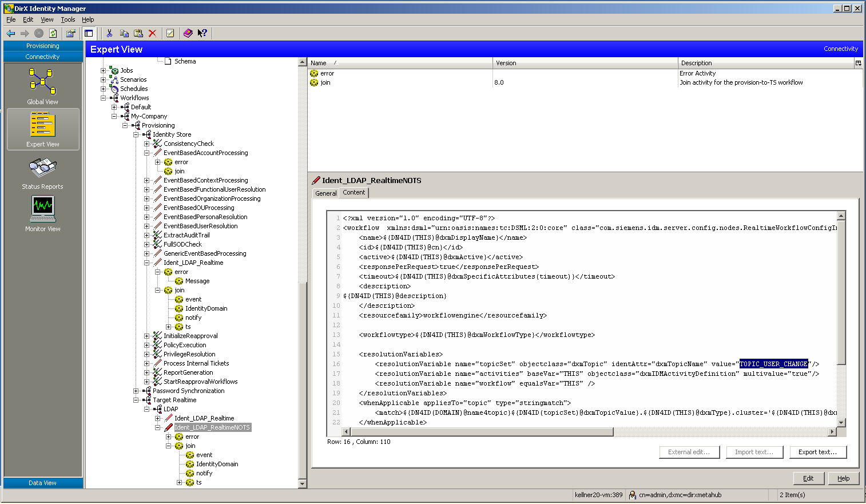
Task: Click the Back arrow toolbar icon
Action: pos(11,33)
